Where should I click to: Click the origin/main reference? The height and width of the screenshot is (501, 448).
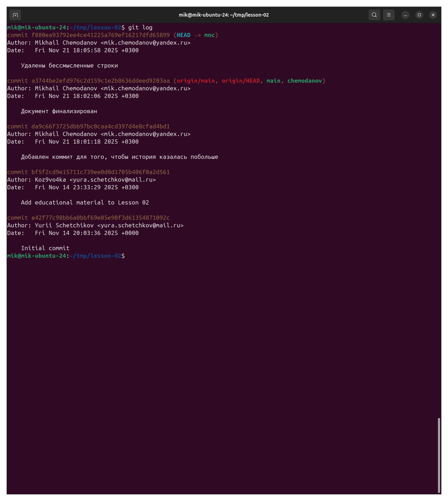tap(195, 80)
